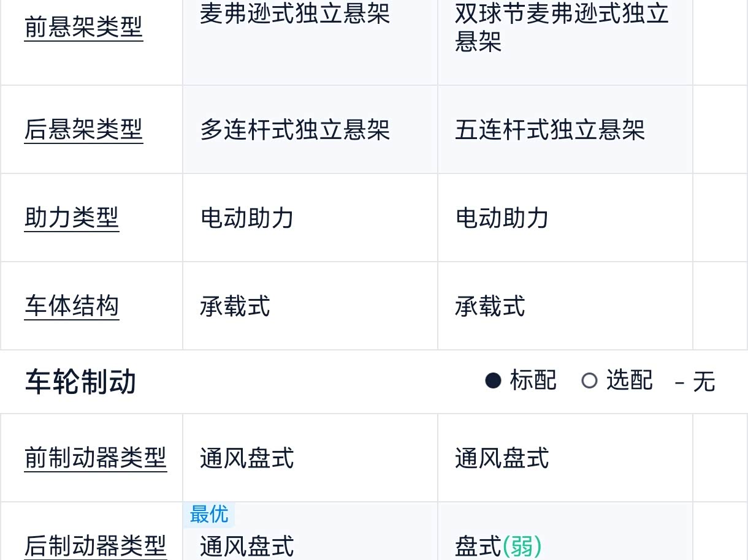Click the 无 legend text
748x560 pixels.
click(704, 382)
